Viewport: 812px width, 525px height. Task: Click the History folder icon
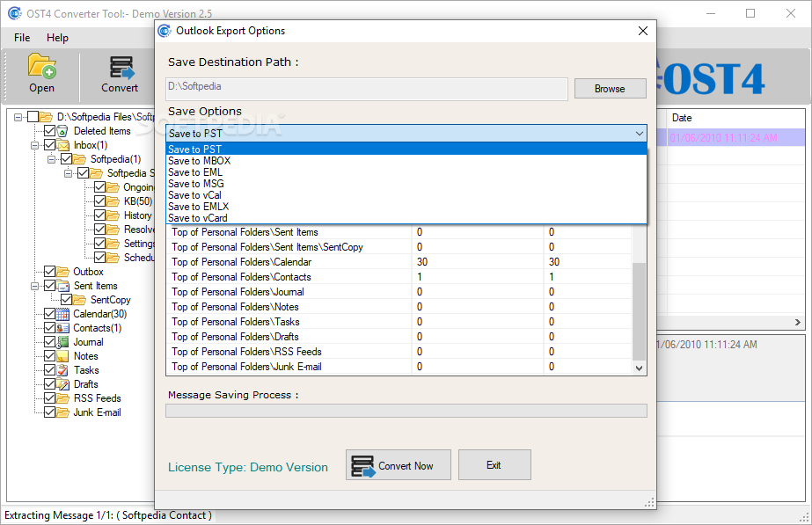(x=113, y=215)
